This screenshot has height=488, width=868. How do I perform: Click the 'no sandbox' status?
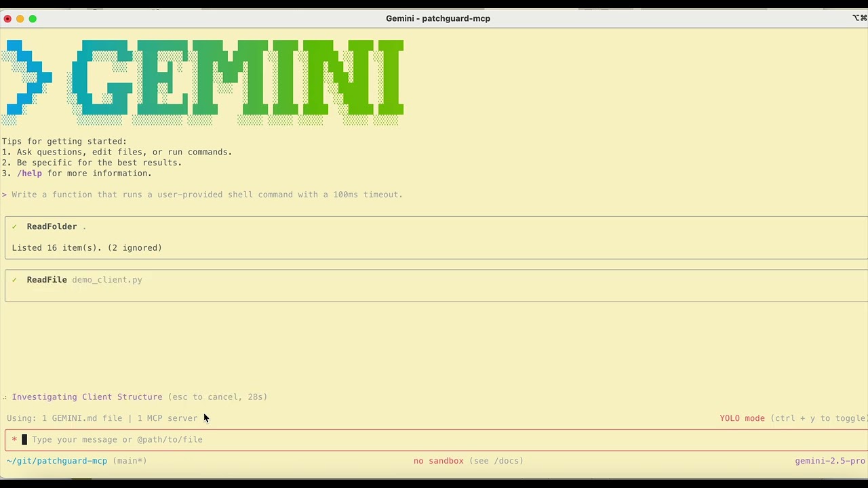439,461
